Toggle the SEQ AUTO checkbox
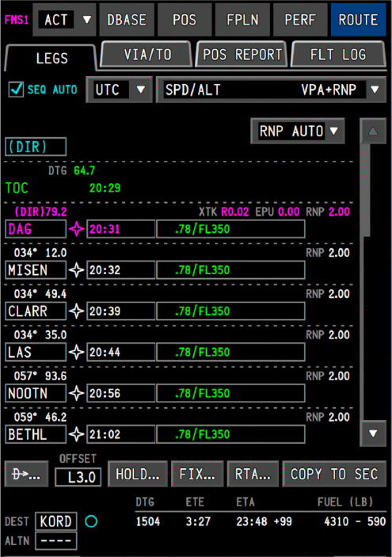The height and width of the screenshot is (557, 392). 17,90
